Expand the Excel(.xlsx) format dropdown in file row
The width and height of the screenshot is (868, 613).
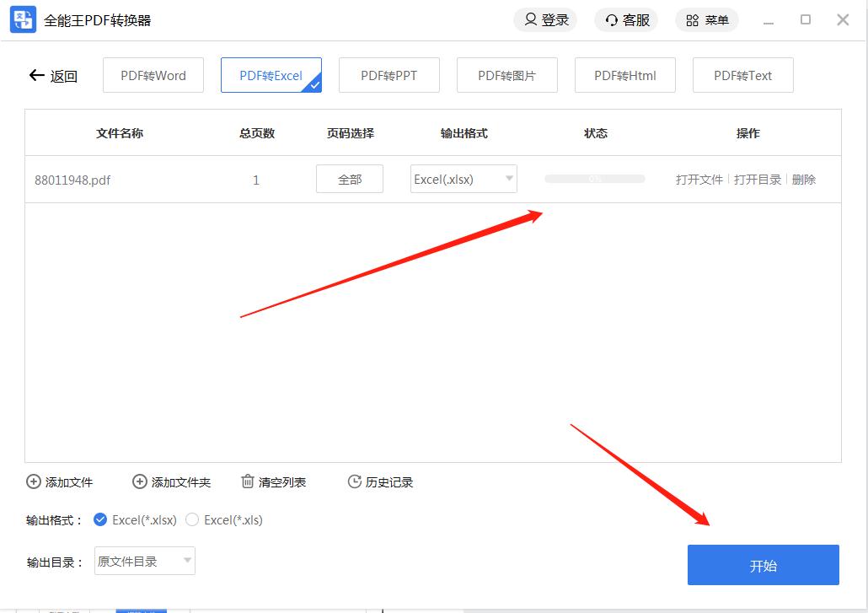click(x=509, y=179)
